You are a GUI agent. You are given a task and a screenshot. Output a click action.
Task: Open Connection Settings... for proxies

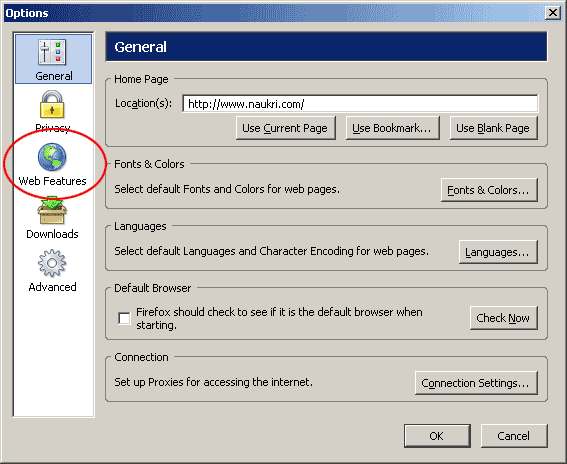476,383
